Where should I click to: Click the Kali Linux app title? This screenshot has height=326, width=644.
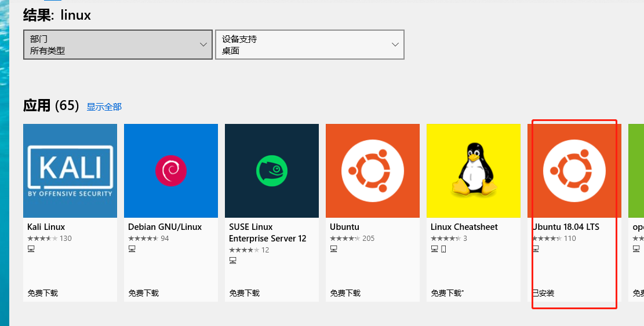coord(46,227)
